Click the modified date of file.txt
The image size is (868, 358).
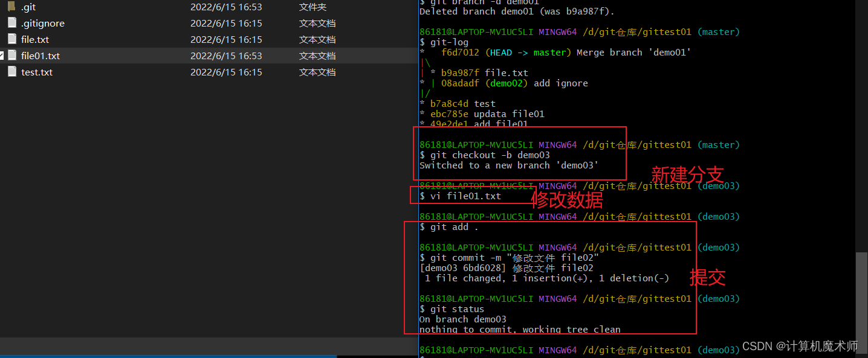pyautogui.click(x=226, y=40)
